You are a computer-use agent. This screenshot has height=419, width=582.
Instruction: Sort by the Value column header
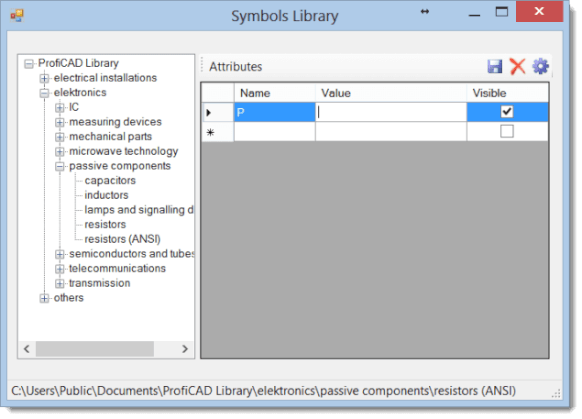coord(391,93)
